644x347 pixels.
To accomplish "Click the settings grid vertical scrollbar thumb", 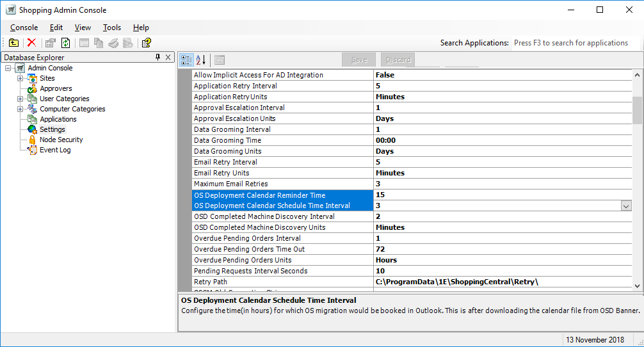I will [637, 110].
